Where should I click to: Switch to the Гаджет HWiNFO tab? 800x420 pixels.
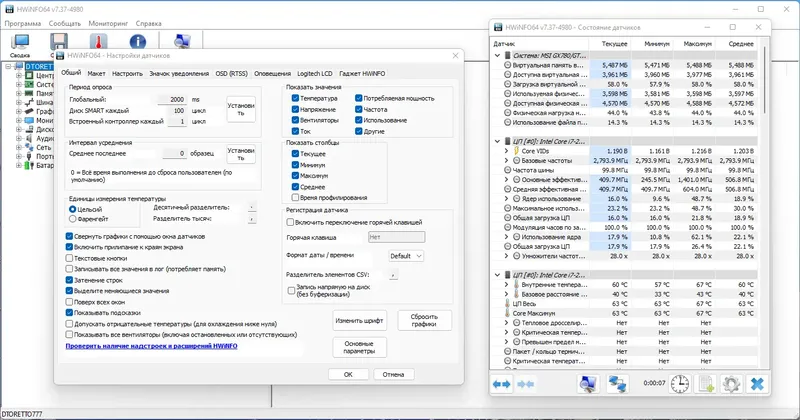[362, 73]
